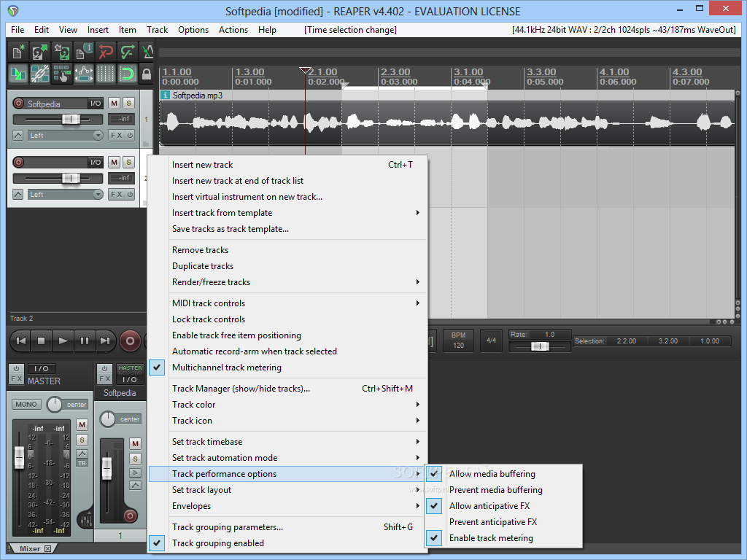Screen dimensions: 747x560
Task: Toggle Allow media buffering option
Action: pos(503,474)
